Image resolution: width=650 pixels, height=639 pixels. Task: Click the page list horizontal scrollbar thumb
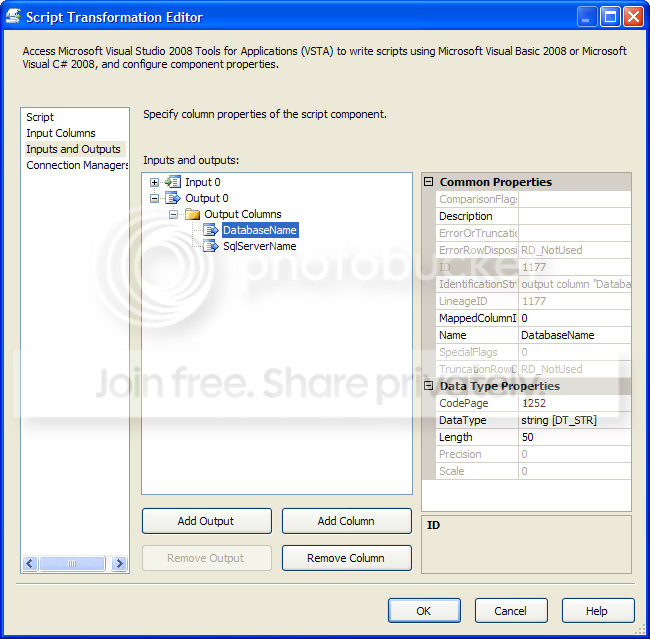coord(72,563)
